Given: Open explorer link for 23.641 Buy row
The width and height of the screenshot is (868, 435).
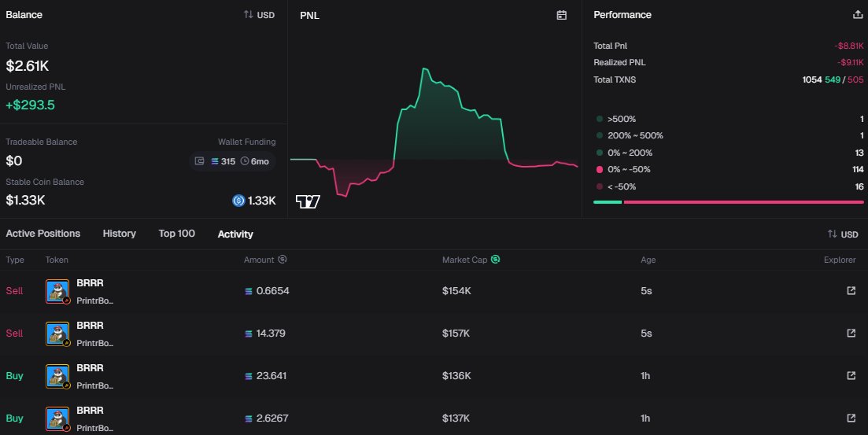Looking at the screenshot, I should click(851, 375).
